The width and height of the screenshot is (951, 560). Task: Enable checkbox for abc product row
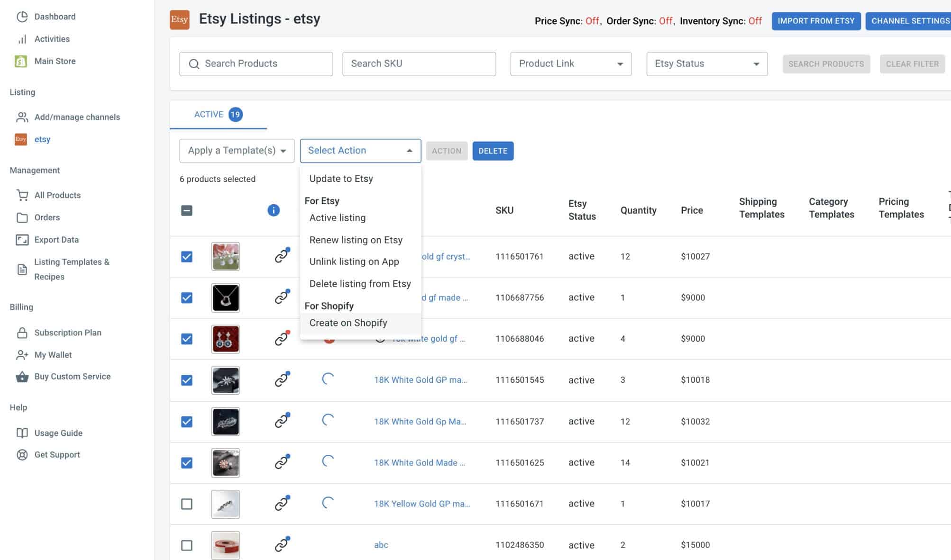click(186, 545)
